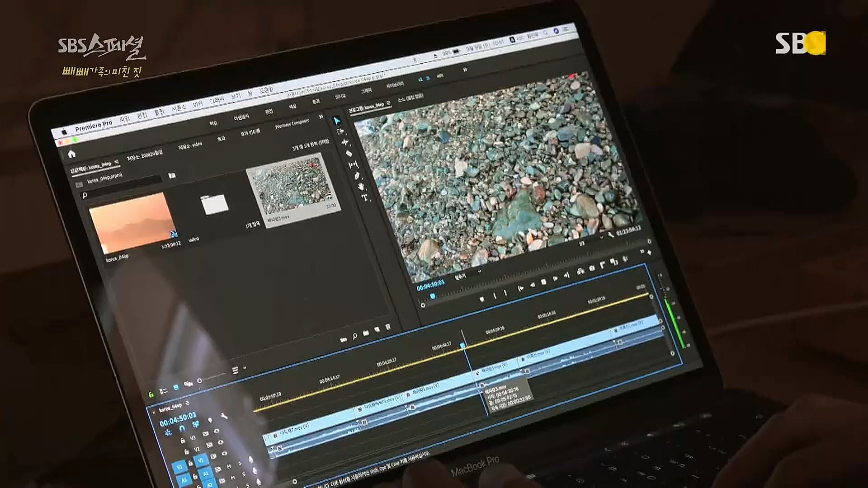Screen dimensions: 868x488
Task: Toggle the V2 track lock
Action: pos(186,451)
